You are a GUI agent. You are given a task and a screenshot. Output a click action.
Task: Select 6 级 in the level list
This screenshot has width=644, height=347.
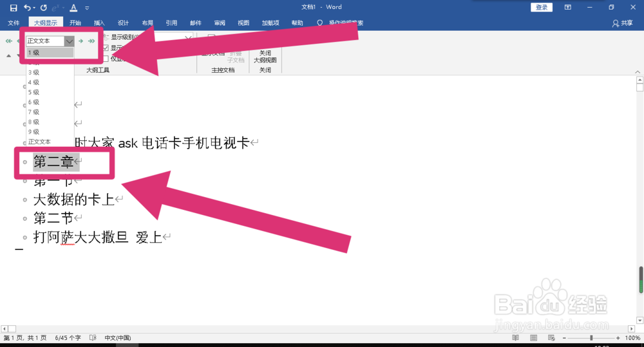pos(50,102)
